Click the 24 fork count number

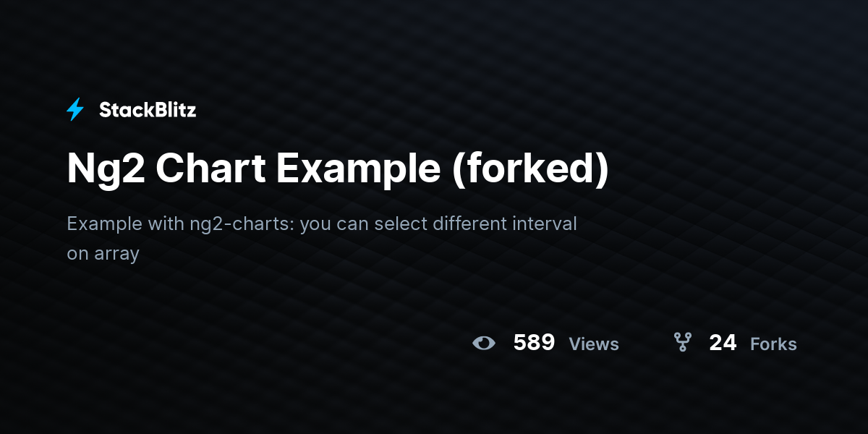point(723,343)
